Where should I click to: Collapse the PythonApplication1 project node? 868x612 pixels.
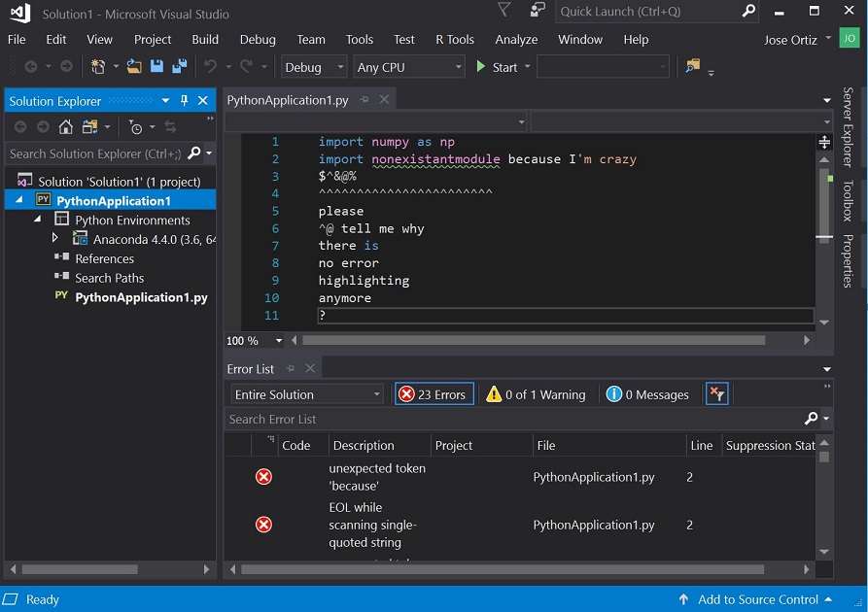(x=19, y=200)
